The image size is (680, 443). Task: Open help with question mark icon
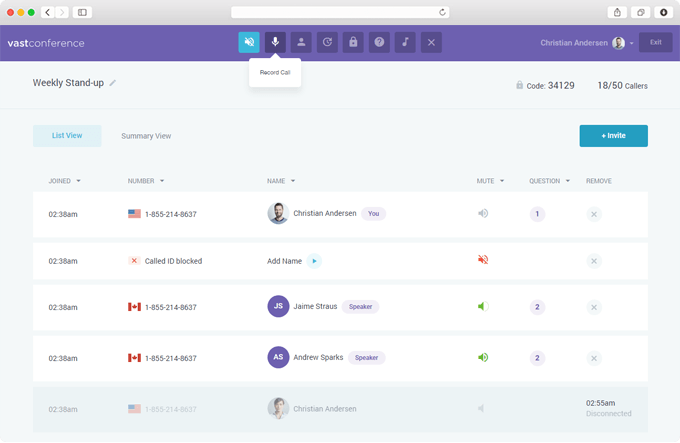[x=379, y=42]
